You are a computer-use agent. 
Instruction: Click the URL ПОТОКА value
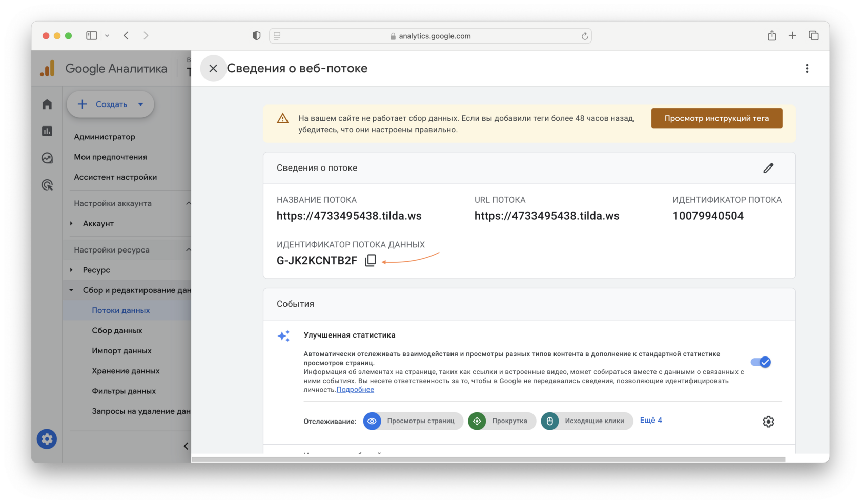pyautogui.click(x=547, y=216)
